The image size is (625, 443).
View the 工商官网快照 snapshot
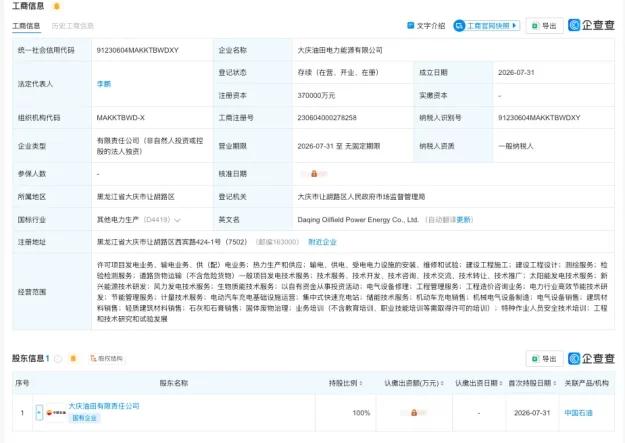click(x=487, y=26)
